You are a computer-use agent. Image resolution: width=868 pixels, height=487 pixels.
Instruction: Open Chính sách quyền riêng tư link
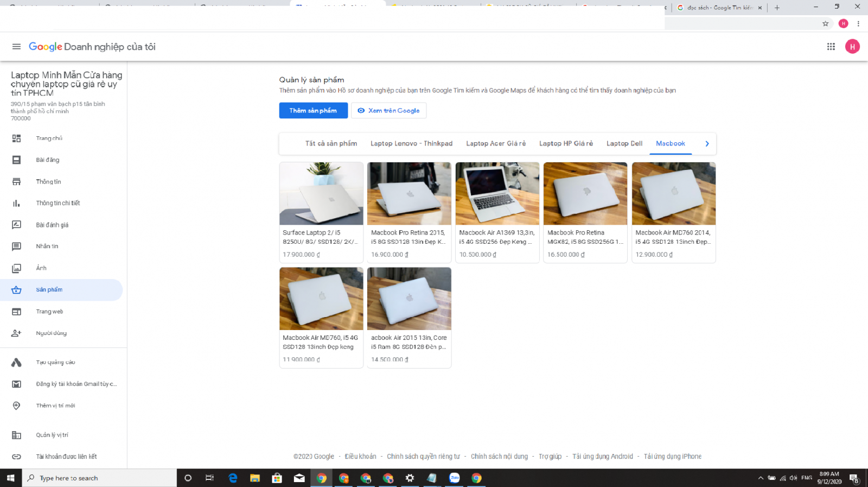pos(423,457)
